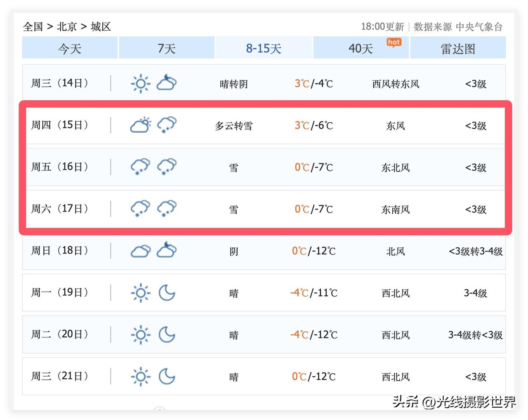Click the cloudy night icon on Wednesday's row
The image size is (528, 420).
167,83
